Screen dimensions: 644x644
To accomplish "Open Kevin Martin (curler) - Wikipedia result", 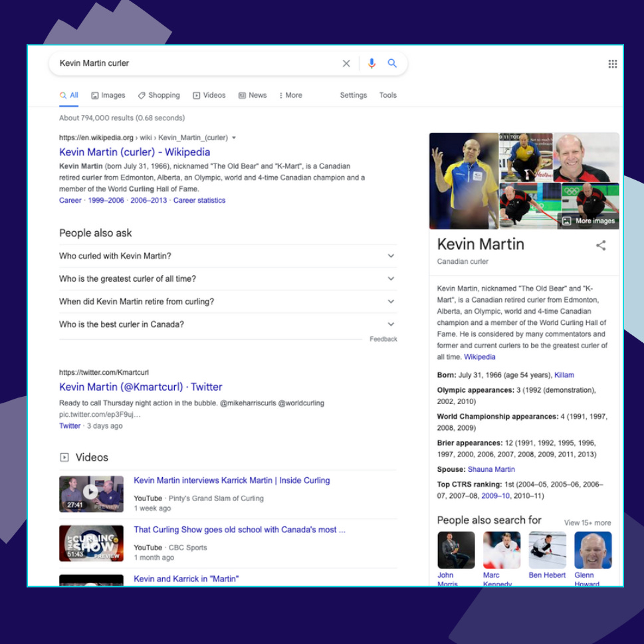I will point(134,152).
